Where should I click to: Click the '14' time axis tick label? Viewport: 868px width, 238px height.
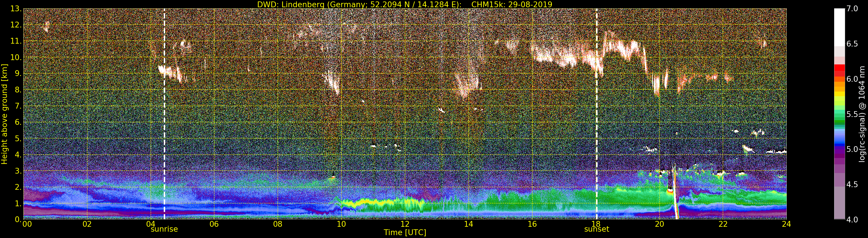[468, 224]
